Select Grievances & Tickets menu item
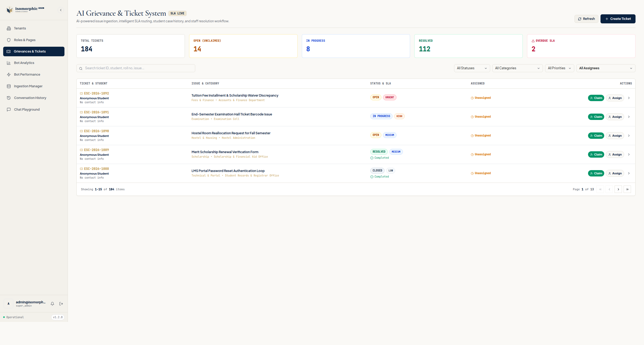The image size is (644, 345). click(x=34, y=51)
